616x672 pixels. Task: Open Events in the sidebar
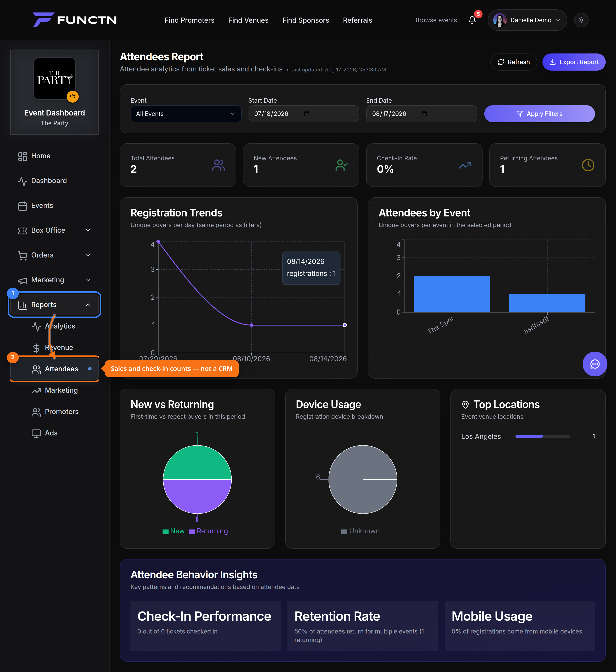[55, 205]
